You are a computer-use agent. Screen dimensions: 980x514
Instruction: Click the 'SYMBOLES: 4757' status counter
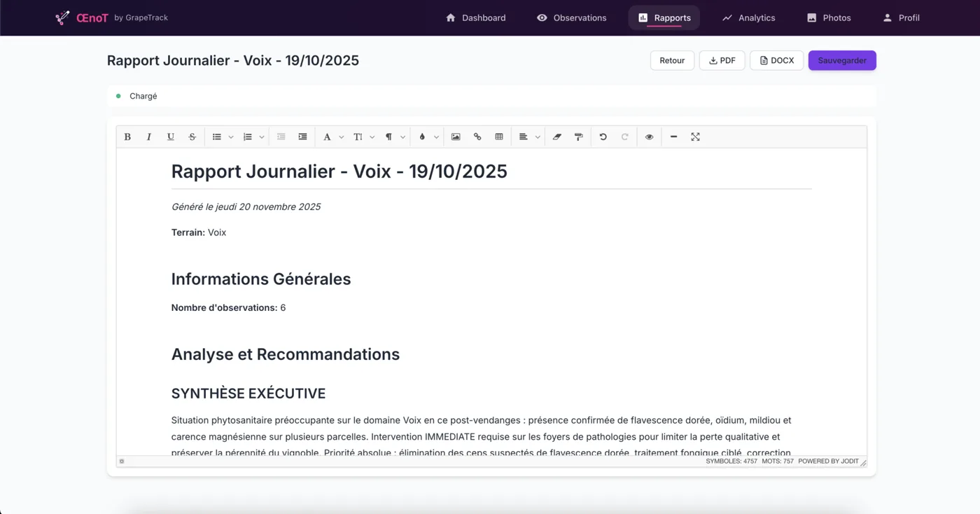[x=731, y=461]
